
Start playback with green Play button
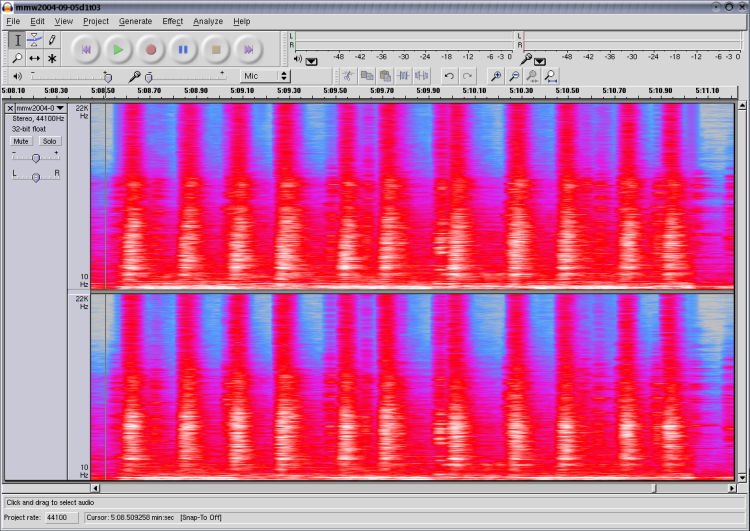click(118, 49)
